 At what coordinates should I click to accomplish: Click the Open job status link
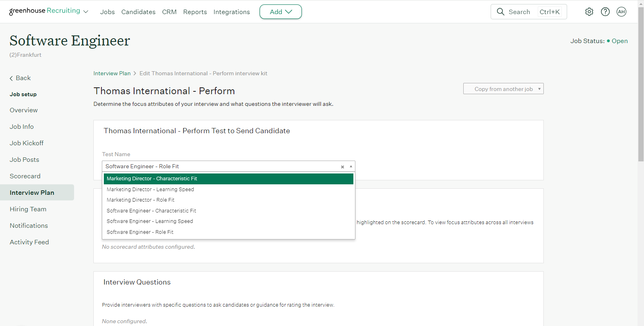tap(619, 41)
